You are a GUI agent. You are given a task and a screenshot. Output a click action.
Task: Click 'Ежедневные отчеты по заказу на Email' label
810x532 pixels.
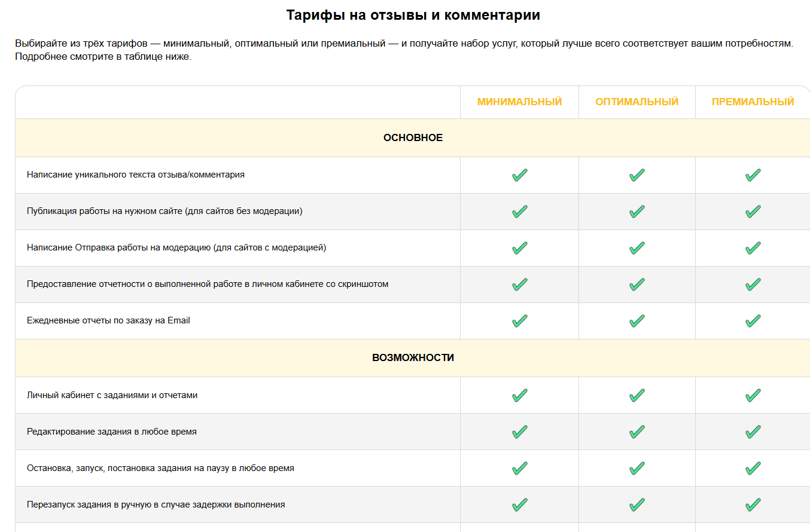[x=108, y=320]
